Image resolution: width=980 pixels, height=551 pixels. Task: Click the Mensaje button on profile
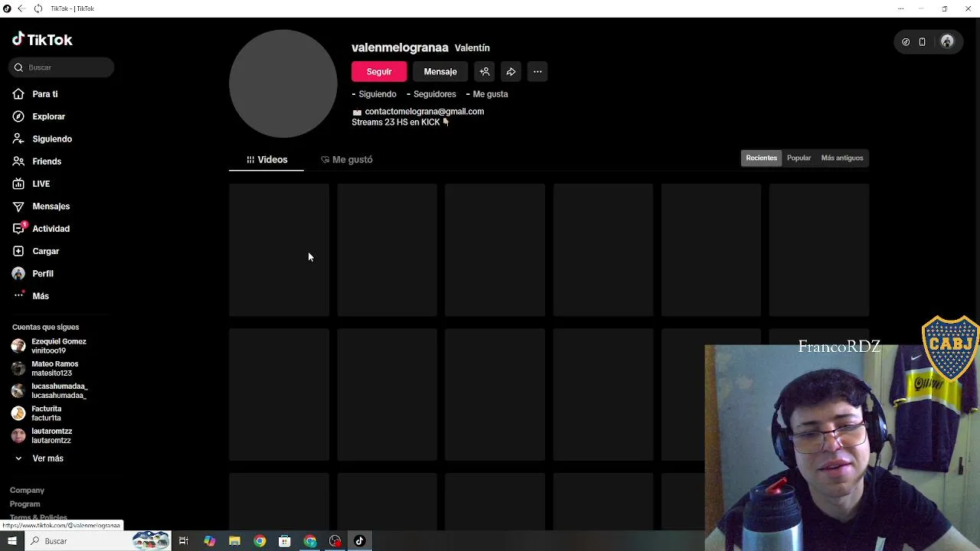pos(440,71)
